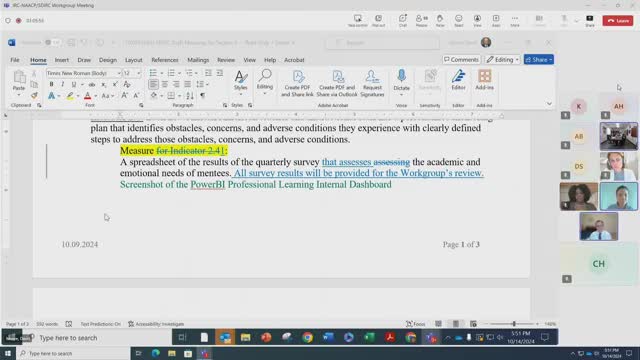
Task: Adjust the zoom slider in status bar
Action: [x=514, y=324]
